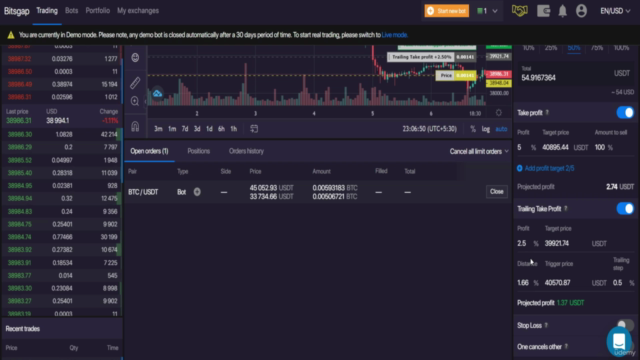The image size is (640, 360).
Task: Select the Positions tab
Action: click(198, 151)
